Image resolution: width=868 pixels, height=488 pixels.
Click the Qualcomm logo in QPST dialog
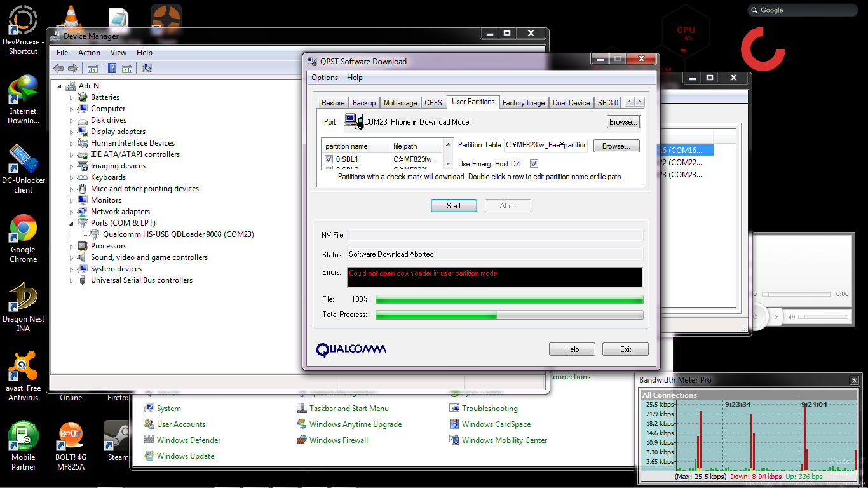tap(351, 349)
